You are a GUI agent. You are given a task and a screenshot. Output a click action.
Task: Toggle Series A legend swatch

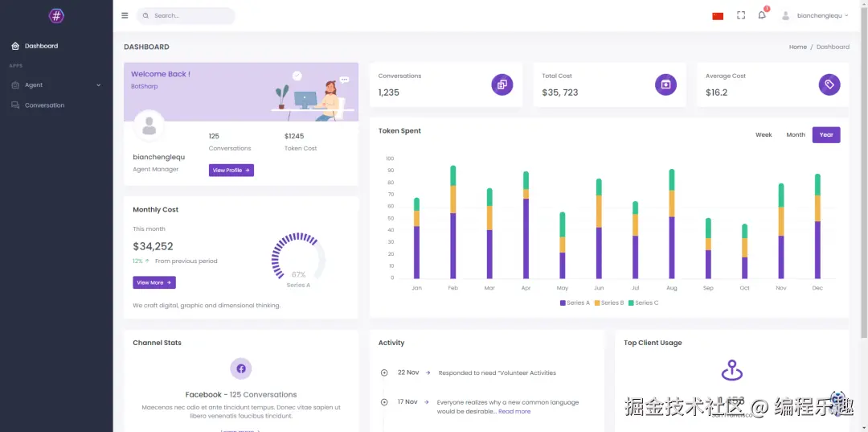coord(563,303)
